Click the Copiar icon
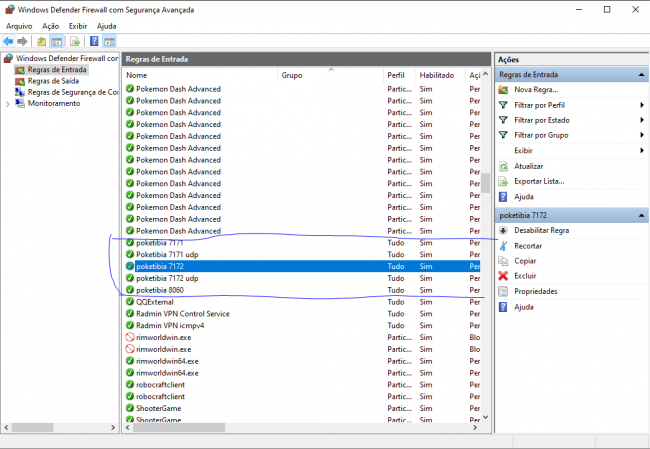The width and height of the screenshot is (650, 449). [503, 261]
